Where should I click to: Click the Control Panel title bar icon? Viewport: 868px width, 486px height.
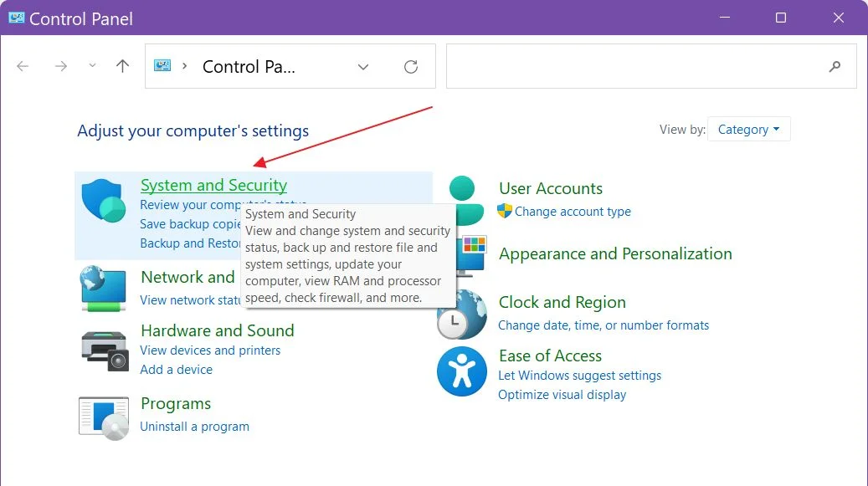(x=16, y=18)
